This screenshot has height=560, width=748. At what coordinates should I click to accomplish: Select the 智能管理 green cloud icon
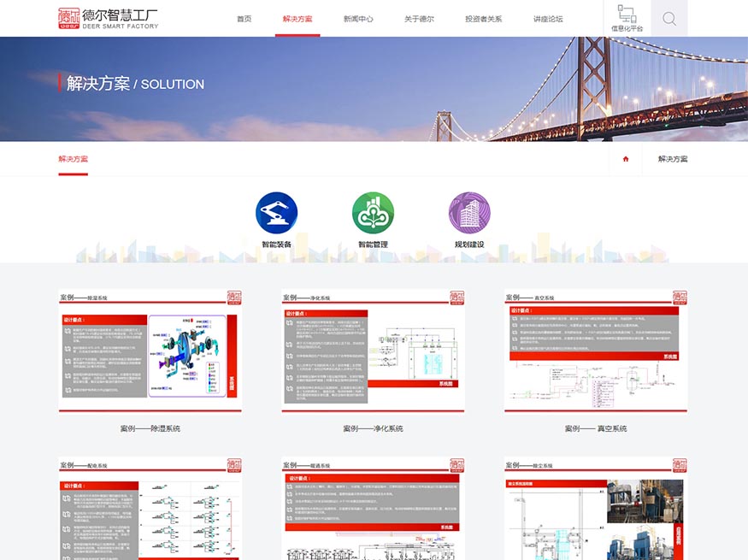[373, 213]
